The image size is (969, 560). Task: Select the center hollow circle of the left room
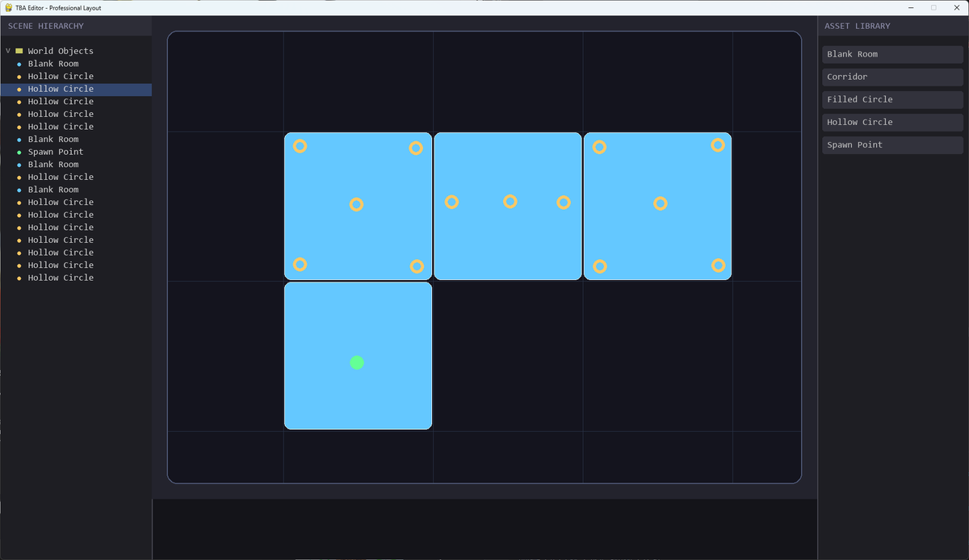pyautogui.click(x=356, y=204)
